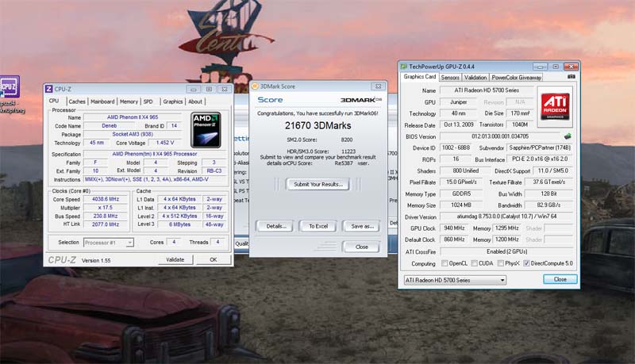Click the GPU-Z title bar icon

[x=403, y=67]
